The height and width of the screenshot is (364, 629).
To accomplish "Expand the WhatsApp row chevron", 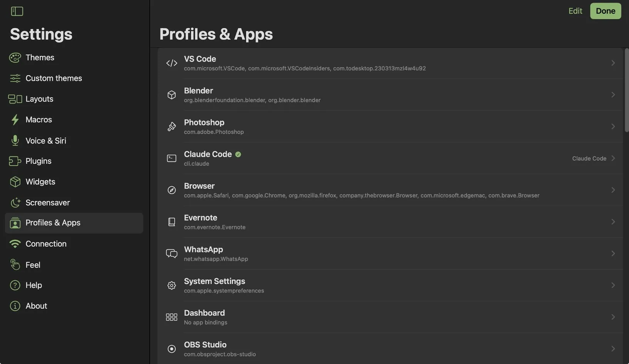I will tap(613, 253).
